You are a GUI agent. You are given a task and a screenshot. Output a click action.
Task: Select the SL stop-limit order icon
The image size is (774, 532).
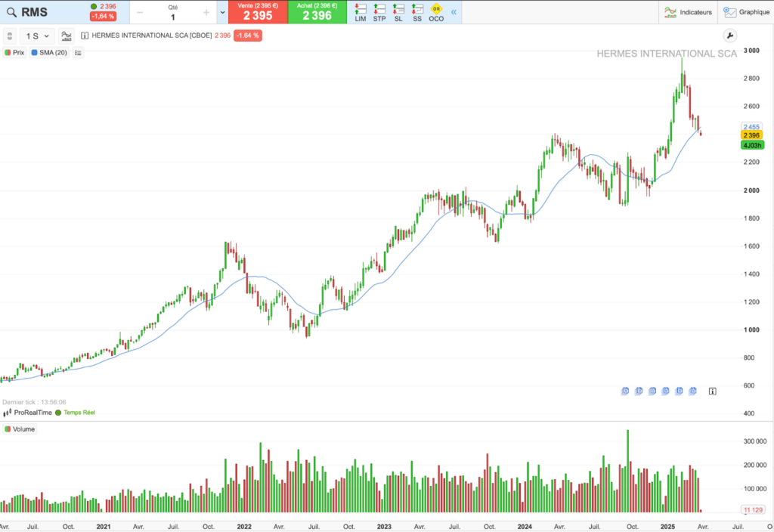(398, 12)
